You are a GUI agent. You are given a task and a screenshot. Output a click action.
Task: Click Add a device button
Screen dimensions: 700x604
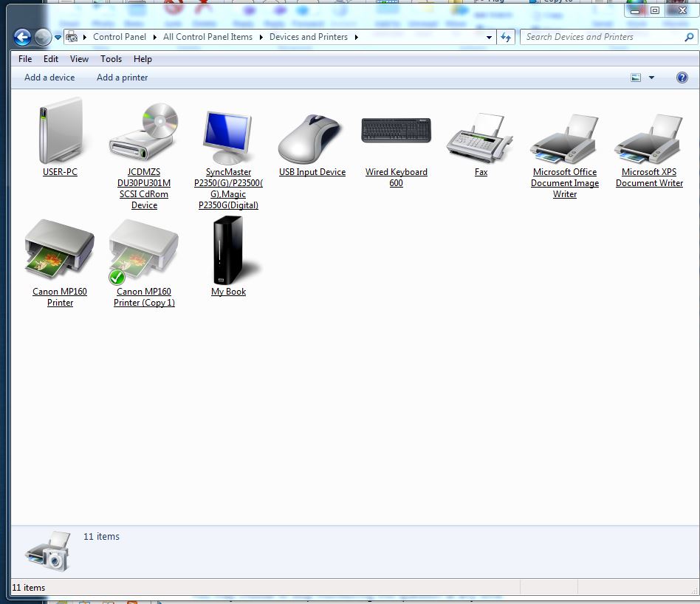click(49, 78)
